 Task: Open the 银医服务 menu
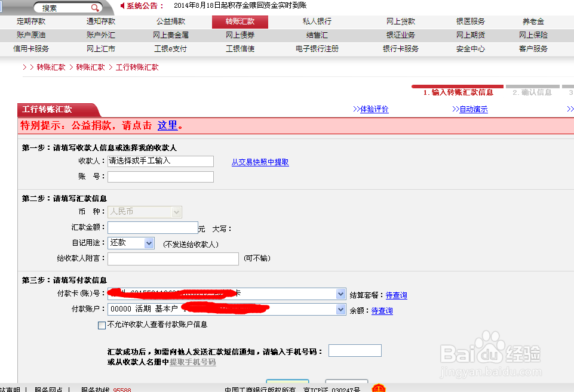471,21
